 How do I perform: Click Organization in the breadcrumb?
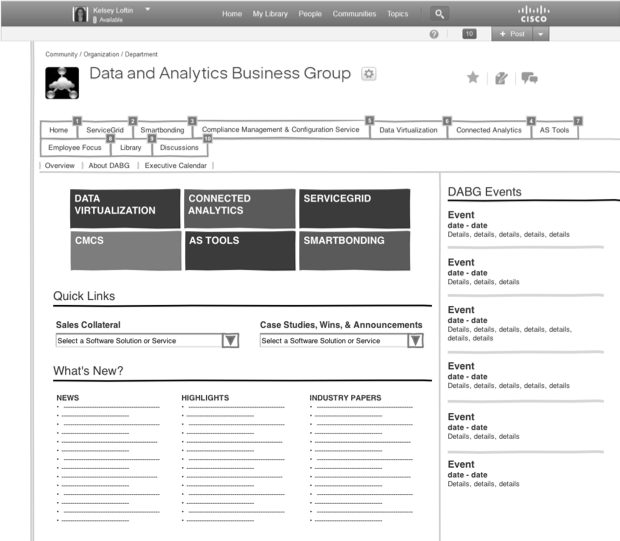pos(101,54)
